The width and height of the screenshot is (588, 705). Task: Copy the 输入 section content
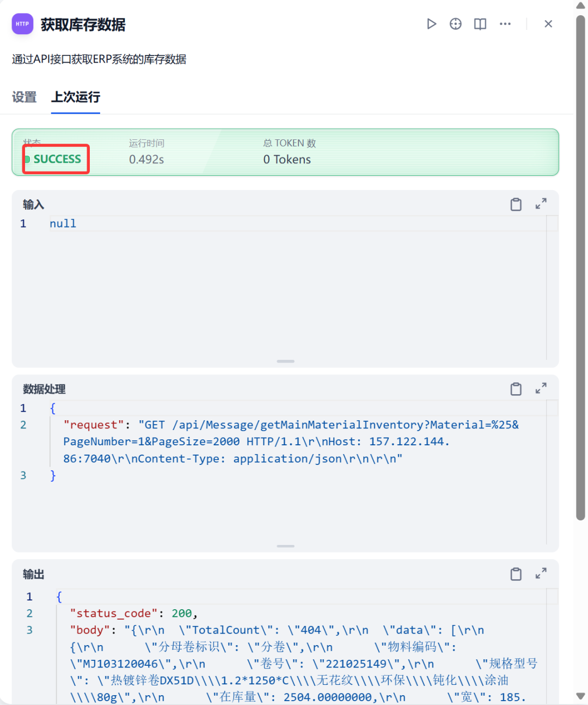click(x=516, y=205)
